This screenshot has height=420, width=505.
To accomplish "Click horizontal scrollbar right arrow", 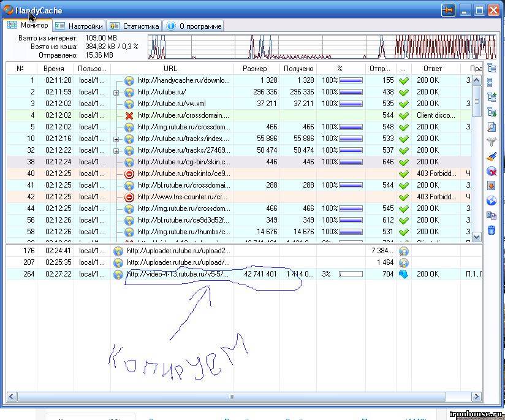I will [477, 397].
